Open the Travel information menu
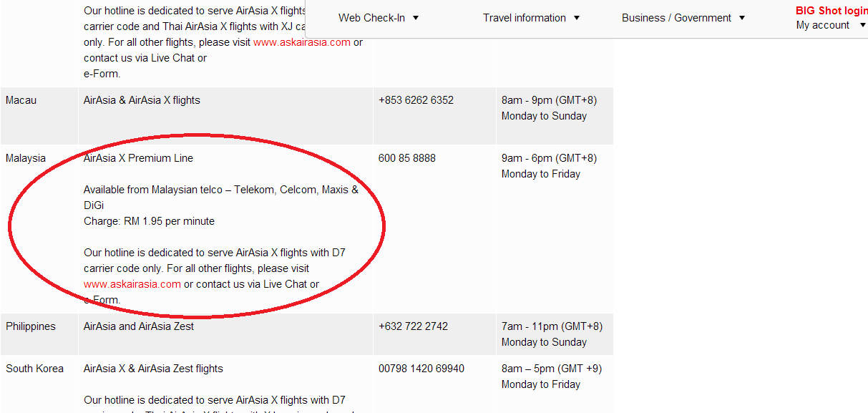The height and width of the screenshot is (413, 868). point(525,18)
